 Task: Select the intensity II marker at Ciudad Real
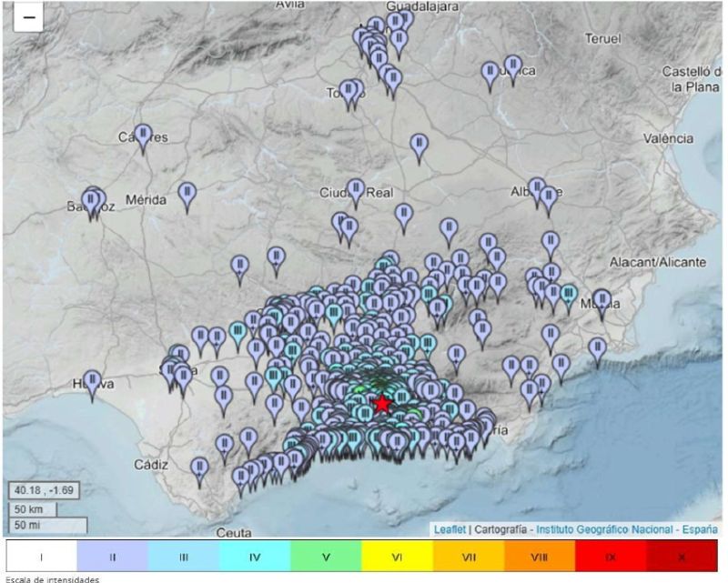[x=356, y=194]
